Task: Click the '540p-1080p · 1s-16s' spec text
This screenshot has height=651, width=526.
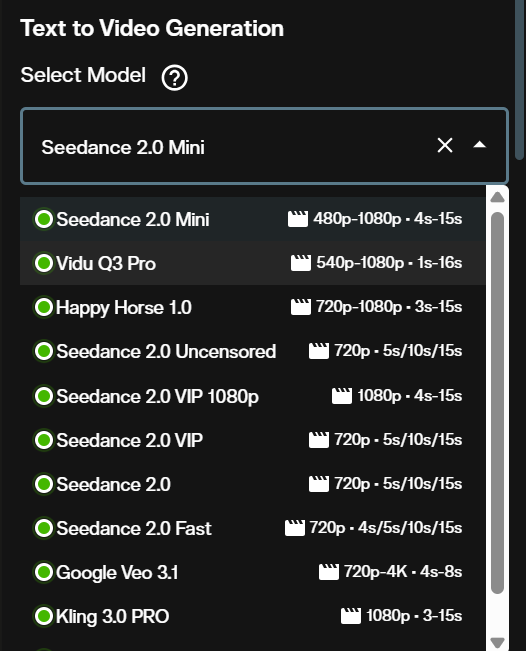Action: click(x=389, y=262)
